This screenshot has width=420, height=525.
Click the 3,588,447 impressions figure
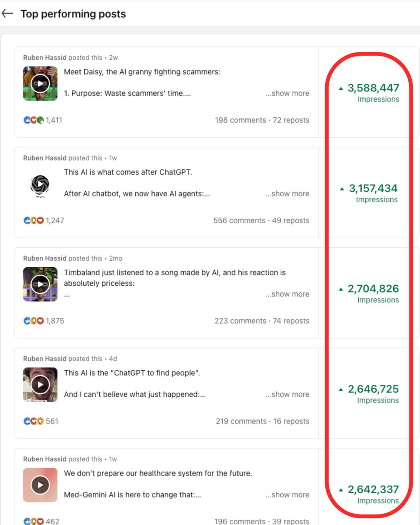pos(373,88)
